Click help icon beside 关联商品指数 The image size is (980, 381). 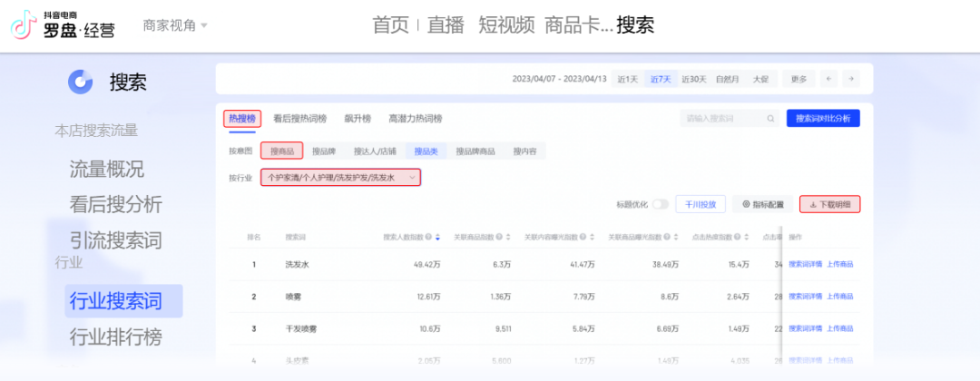click(x=499, y=238)
